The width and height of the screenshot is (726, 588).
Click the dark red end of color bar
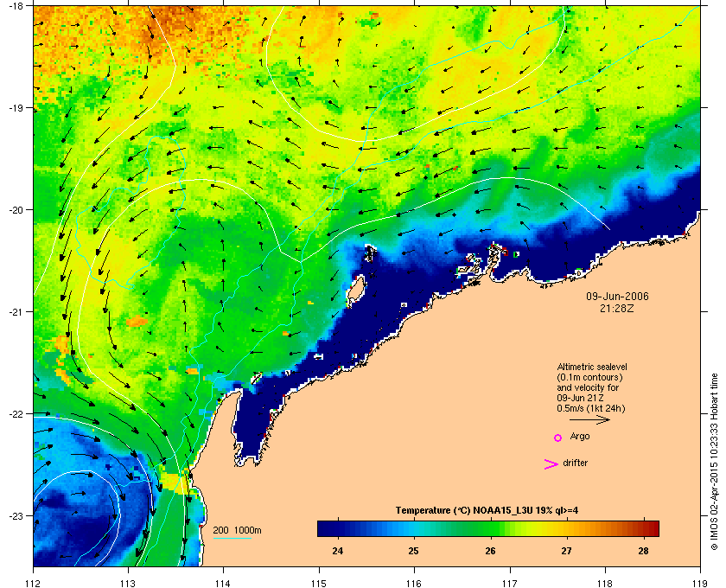click(x=653, y=528)
